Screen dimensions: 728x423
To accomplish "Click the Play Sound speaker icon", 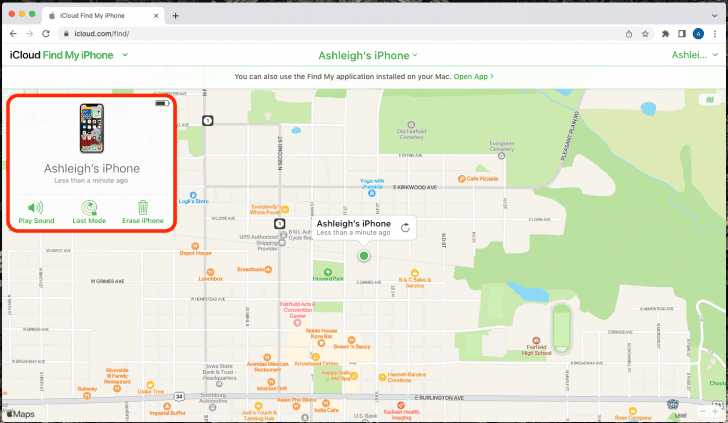I will 36,207.
